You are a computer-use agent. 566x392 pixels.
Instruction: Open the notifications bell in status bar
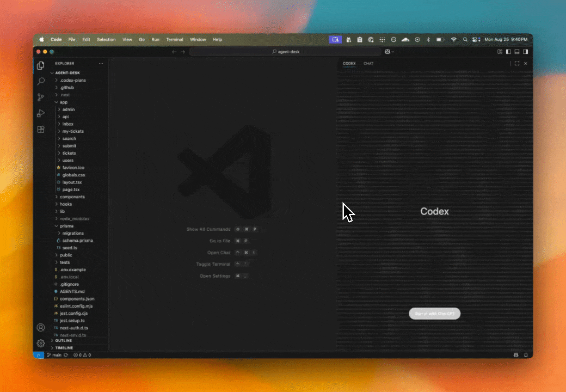[x=526, y=355]
